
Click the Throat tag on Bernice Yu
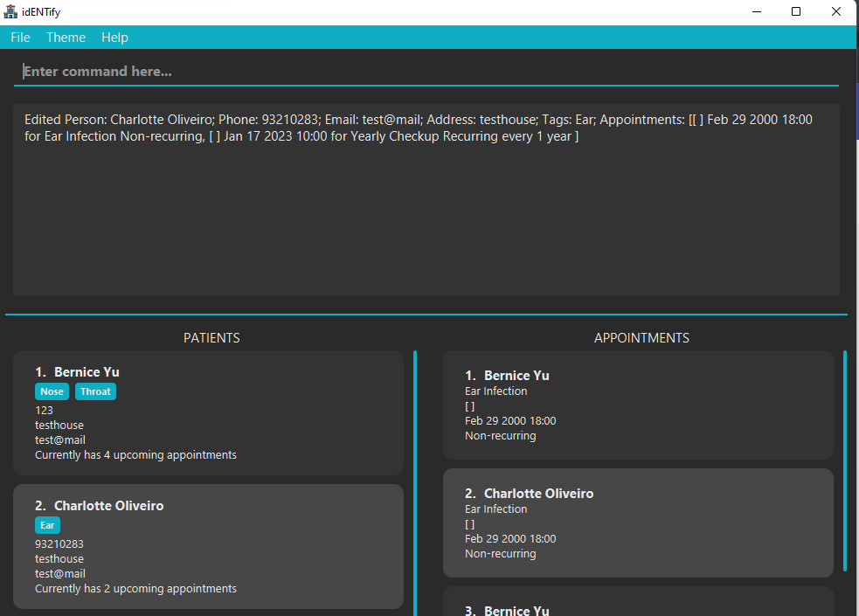coord(95,391)
